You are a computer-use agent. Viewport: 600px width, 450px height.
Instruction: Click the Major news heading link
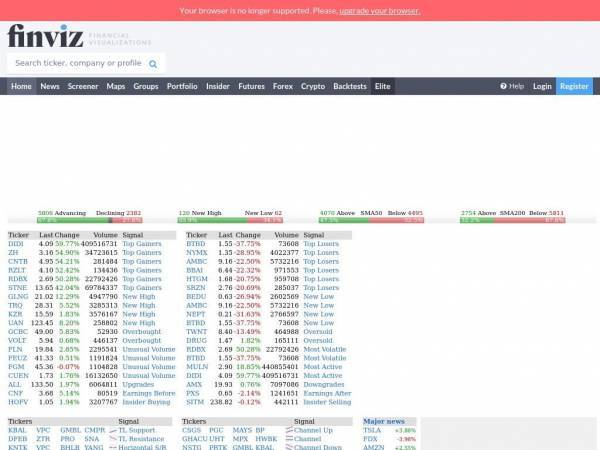(384, 421)
